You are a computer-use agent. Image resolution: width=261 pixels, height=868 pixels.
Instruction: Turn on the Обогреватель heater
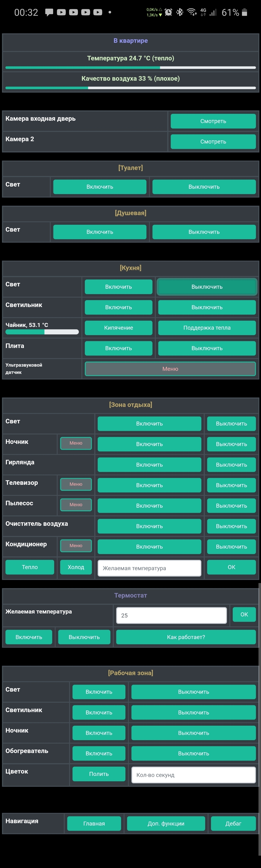99,753
